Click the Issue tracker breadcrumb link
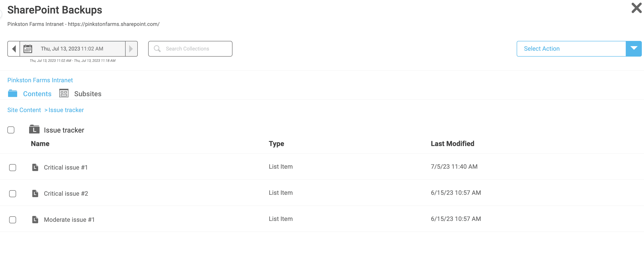This screenshot has width=644, height=259. [66, 110]
